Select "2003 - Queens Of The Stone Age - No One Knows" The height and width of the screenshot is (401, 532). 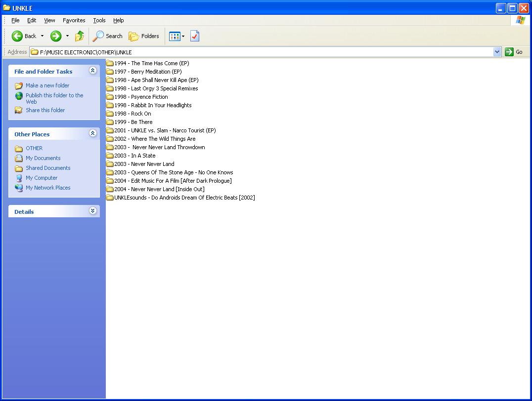click(174, 172)
